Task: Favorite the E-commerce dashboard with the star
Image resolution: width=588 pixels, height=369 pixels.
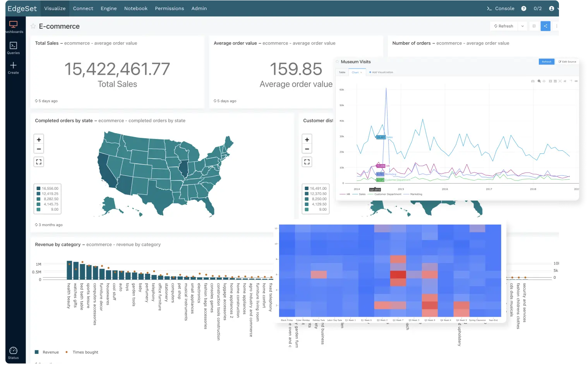Action: click(x=33, y=26)
